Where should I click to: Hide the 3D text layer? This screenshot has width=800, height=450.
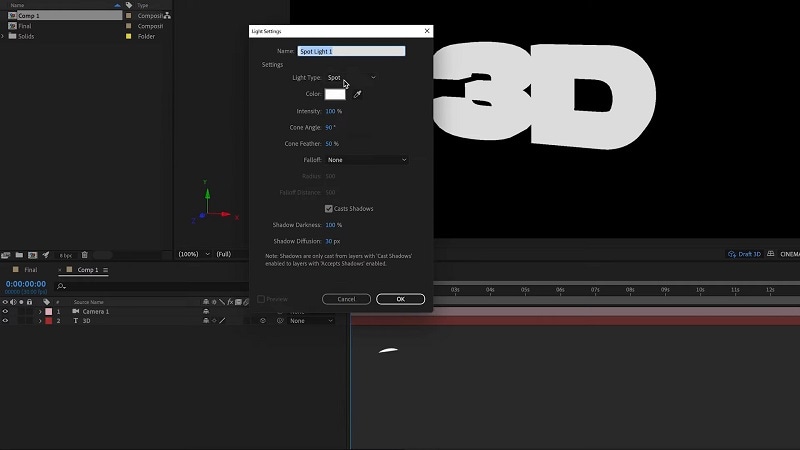(5, 321)
